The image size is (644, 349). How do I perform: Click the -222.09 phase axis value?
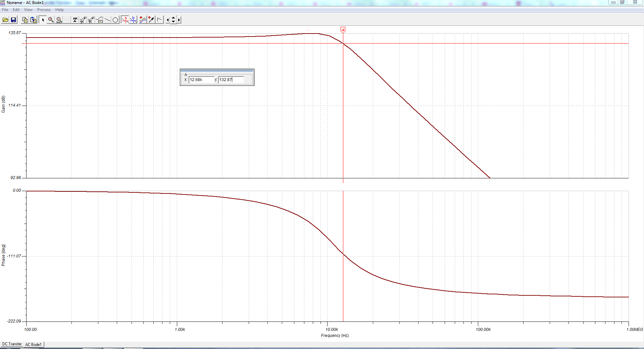pyautogui.click(x=14, y=321)
